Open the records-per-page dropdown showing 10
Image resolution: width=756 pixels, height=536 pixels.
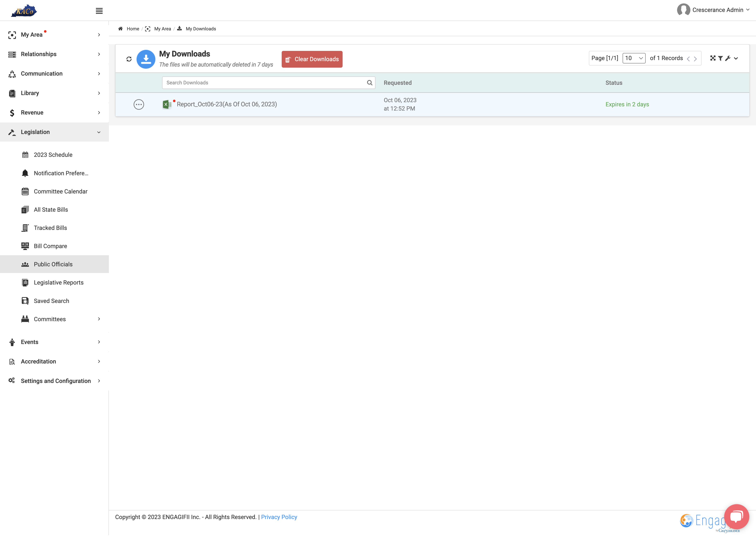click(x=634, y=58)
